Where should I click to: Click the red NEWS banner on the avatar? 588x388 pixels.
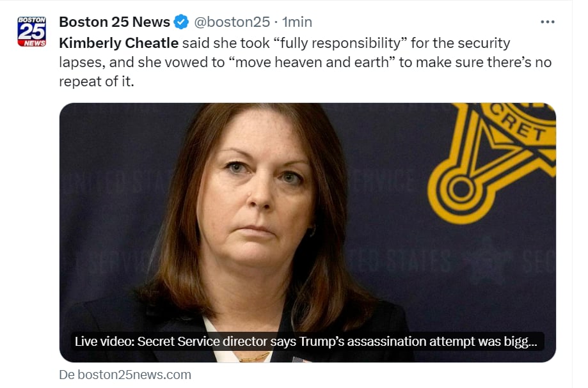(33, 43)
